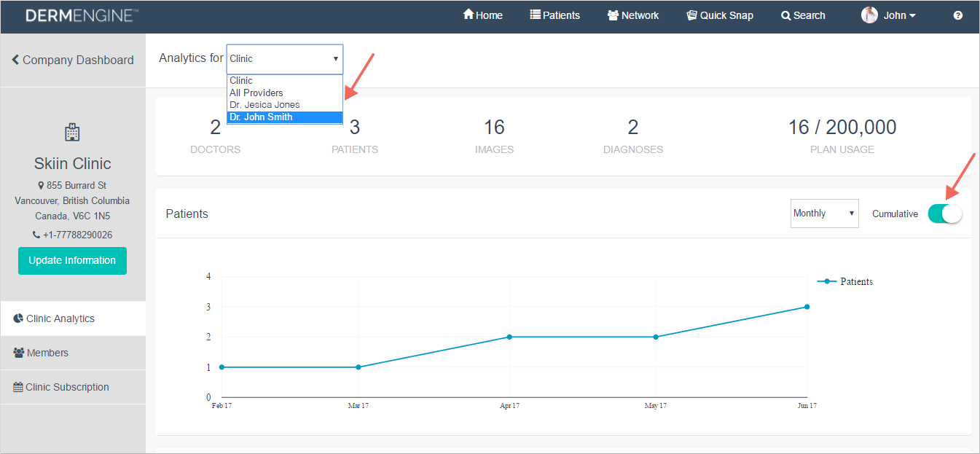The width and height of the screenshot is (980, 454).
Task: Click the DermEngine logo
Action: pos(82,15)
